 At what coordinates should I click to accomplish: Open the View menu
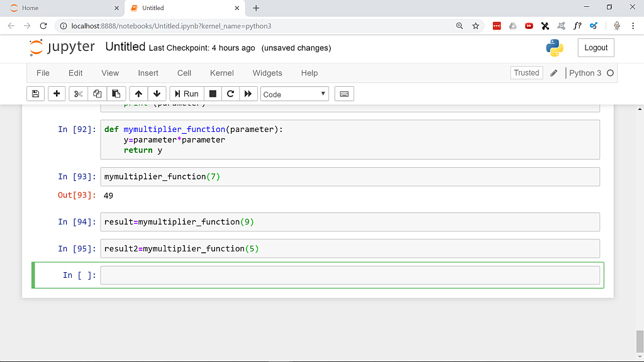point(110,73)
